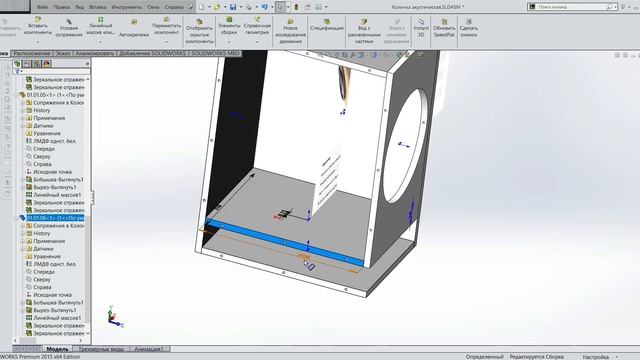The width and height of the screenshot is (640, 360).
Task: Open dropdown arrow next to Save icon
Action: tap(240, 7)
